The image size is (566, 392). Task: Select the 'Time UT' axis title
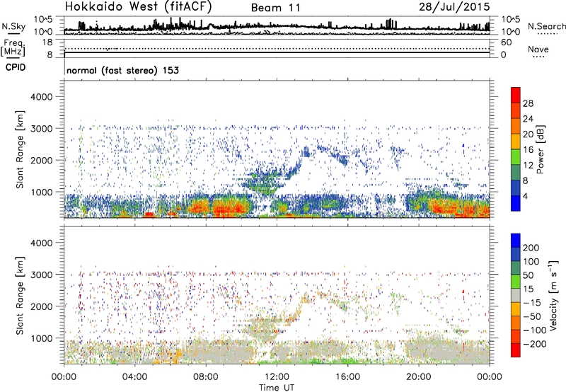[277, 388]
